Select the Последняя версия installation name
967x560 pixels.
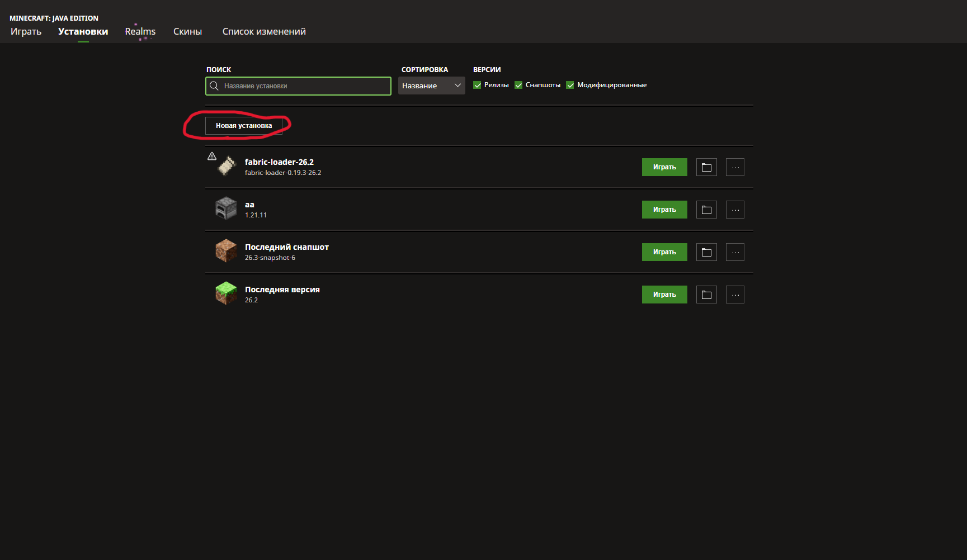[x=282, y=290]
